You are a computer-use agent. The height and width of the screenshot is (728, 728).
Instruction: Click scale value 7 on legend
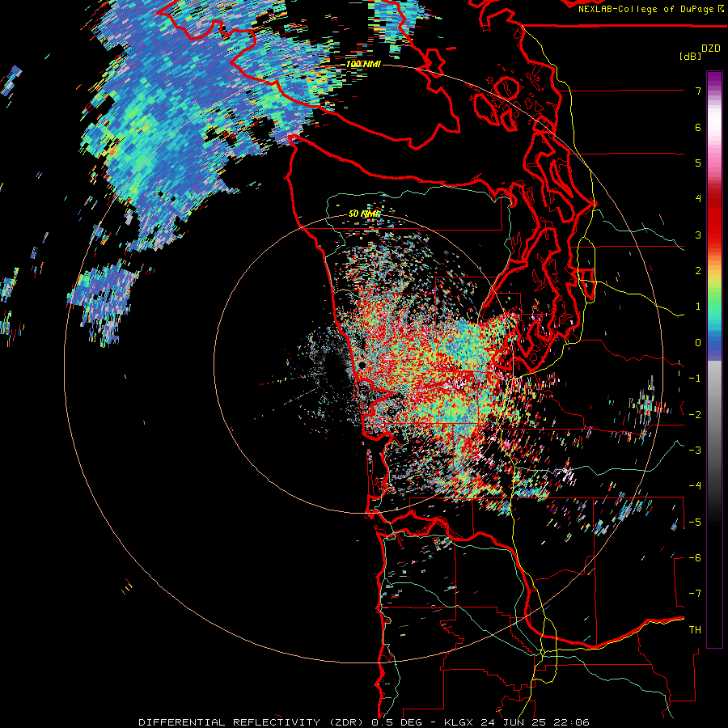pos(698,91)
